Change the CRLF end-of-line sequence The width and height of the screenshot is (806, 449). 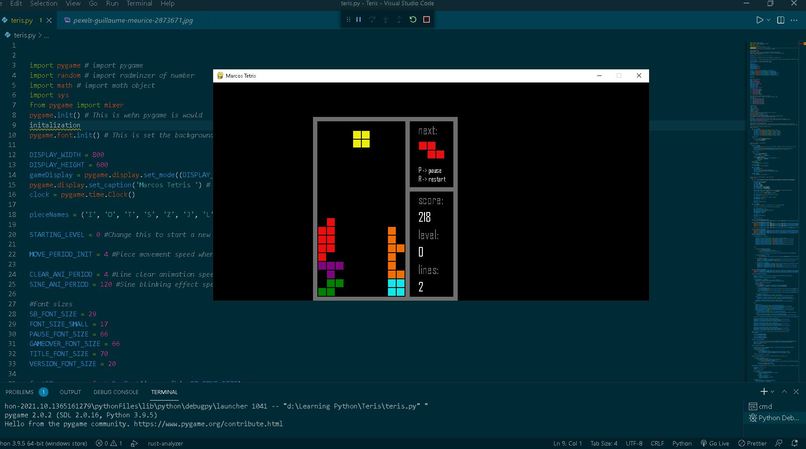point(657,443)
